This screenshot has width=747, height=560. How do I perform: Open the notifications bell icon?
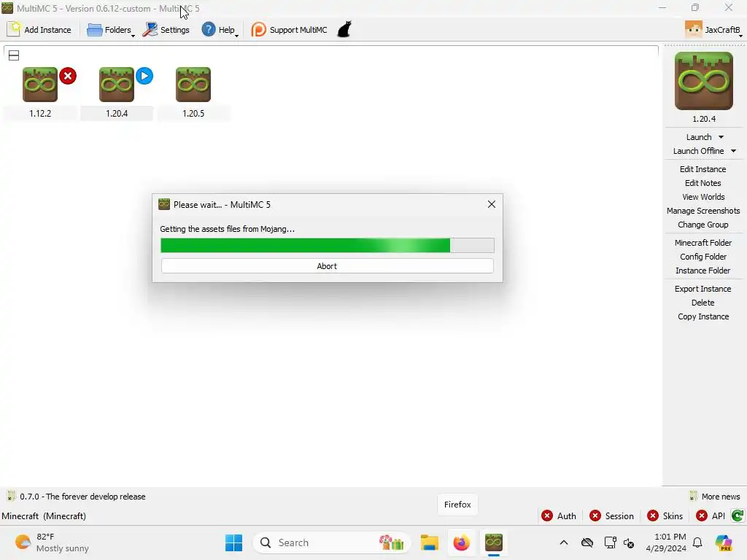click(x=697, y=542)
